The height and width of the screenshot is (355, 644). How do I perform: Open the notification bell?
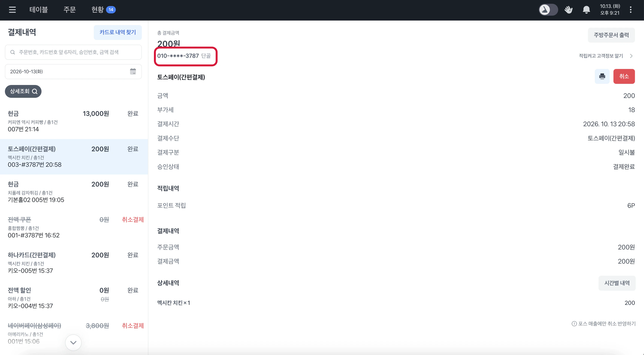586,10
